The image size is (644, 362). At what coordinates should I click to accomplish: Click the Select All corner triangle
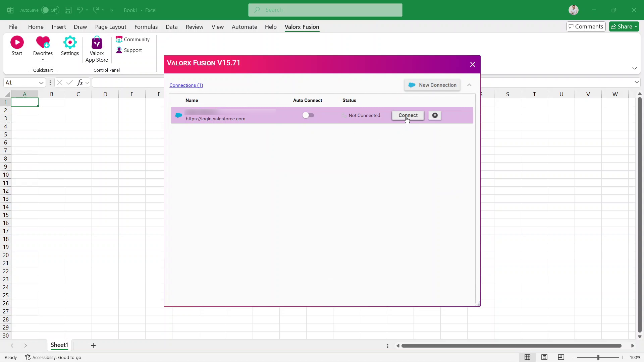click(7, 95)
